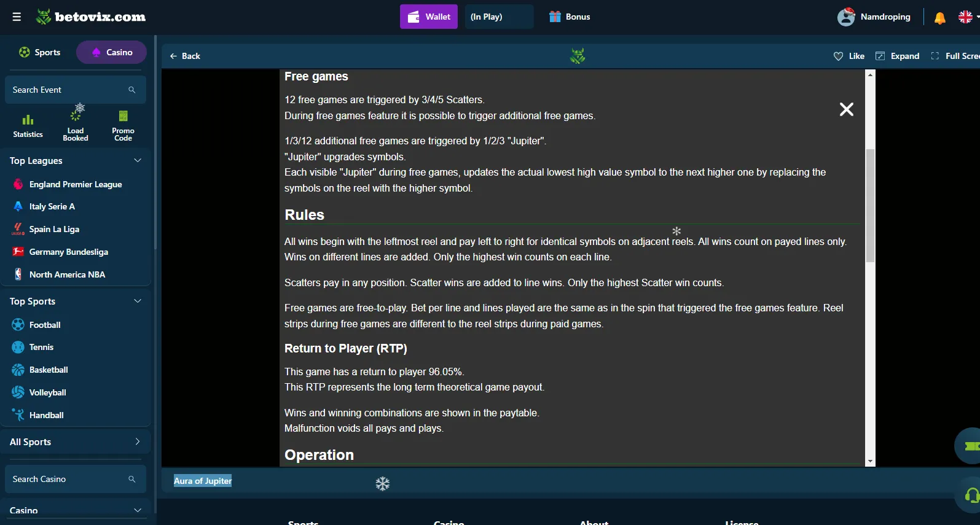The height and width of the screenshot is (525, 980).
Task: Click the Expand game icon
Action: pos(880,56)
